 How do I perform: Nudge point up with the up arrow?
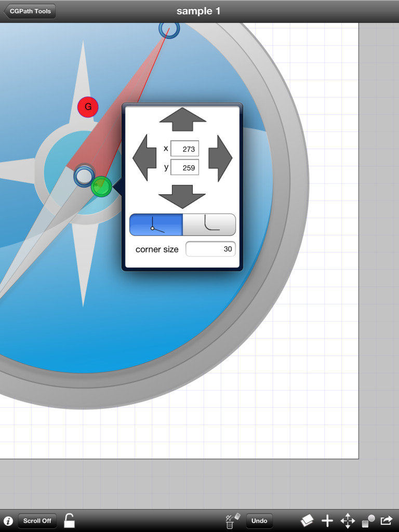coord(182,119)
